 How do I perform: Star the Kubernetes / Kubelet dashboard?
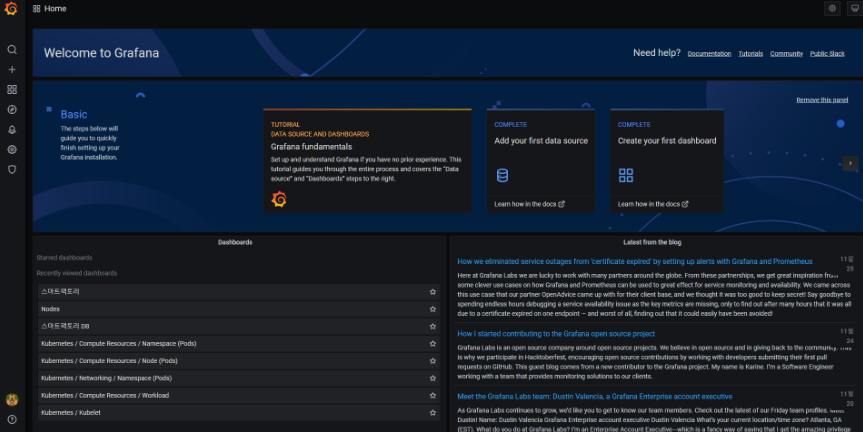point(433,412)
